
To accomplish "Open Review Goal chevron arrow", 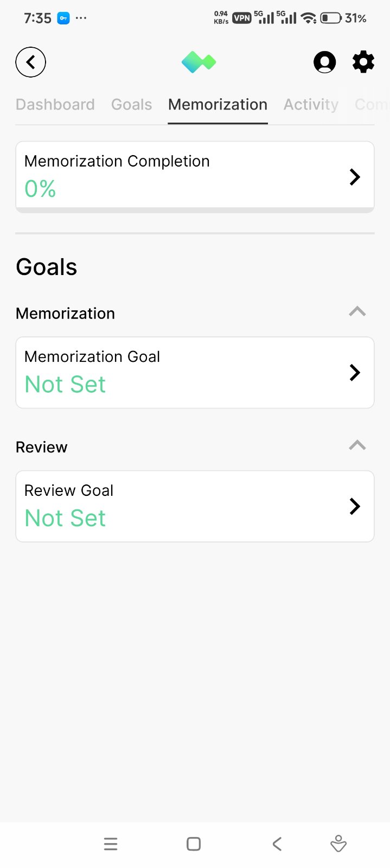I will (355, 506).
